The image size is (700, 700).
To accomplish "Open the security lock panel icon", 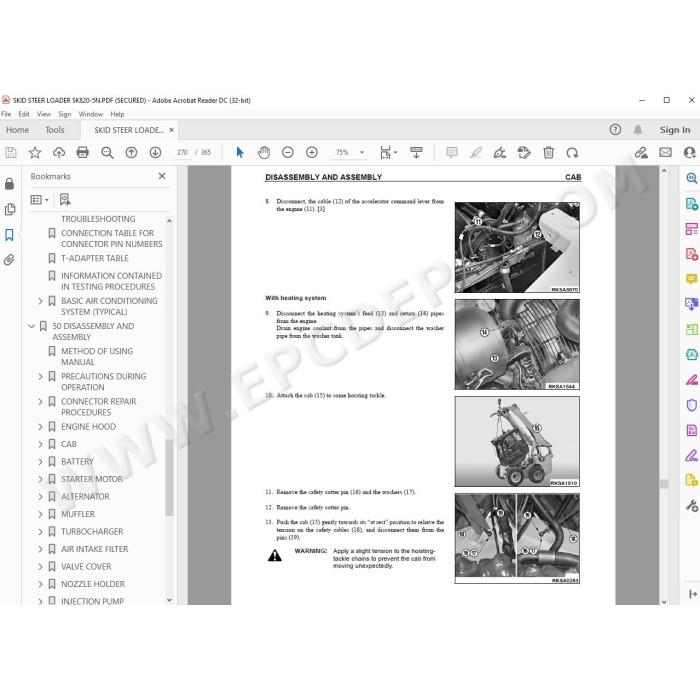I will click(x=9, y=183).
